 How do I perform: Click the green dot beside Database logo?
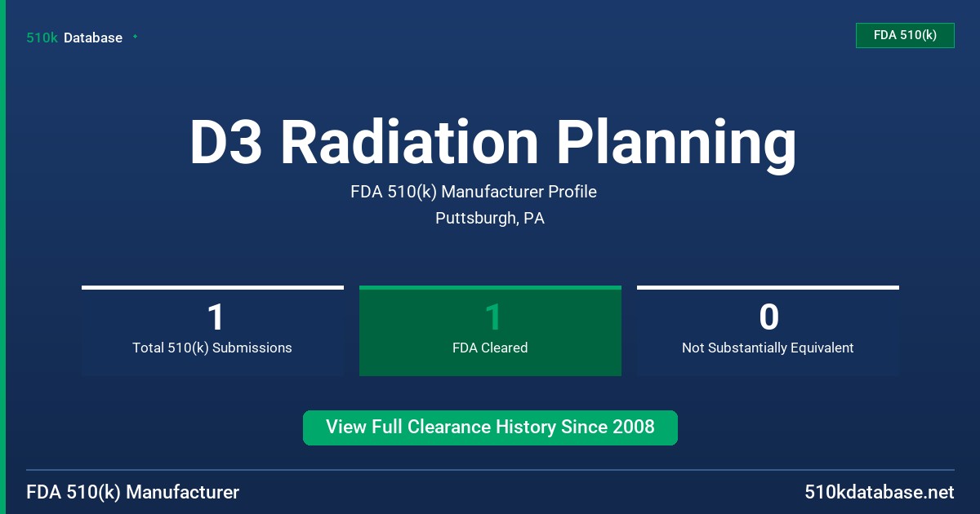[x=135, y=37]
